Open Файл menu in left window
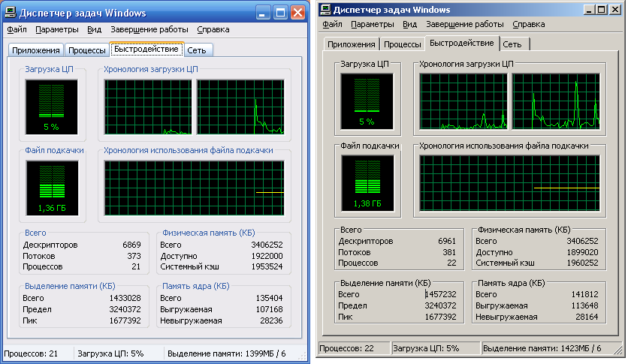Image resolution: width=631 pixels, height=364 pixels. (17, 30)
